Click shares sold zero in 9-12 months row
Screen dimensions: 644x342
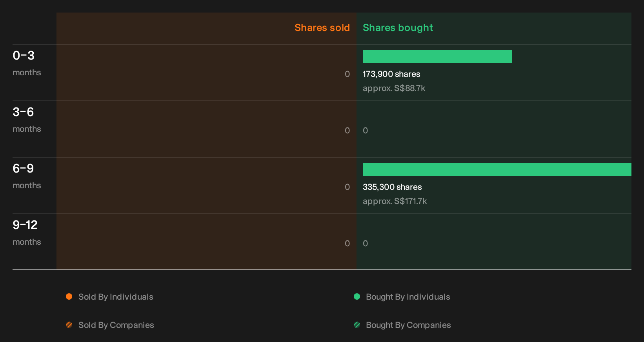(347, 244)
